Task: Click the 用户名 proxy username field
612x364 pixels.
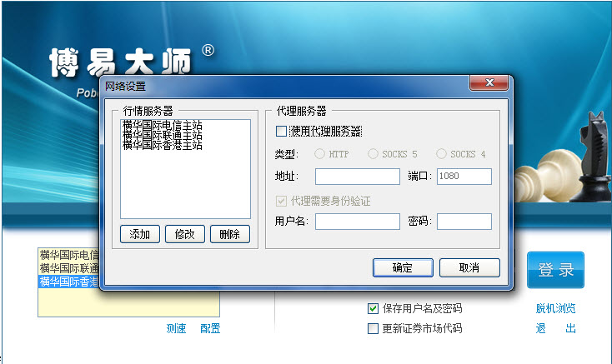Action: 358,222
